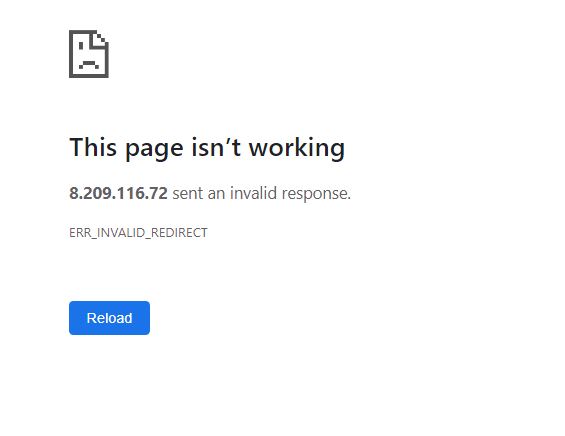Click the 'sent an invalid response.' message

pyautogui.click(x=262, y=193)
